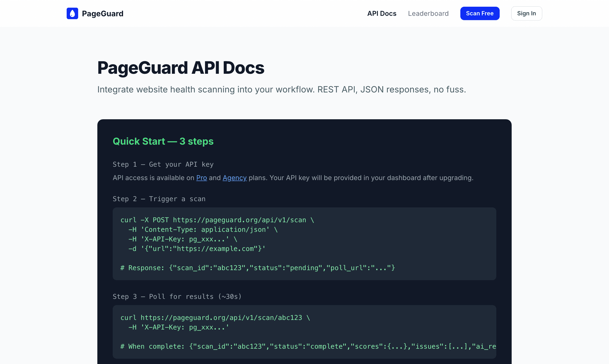The height and width of the screenshot is (364, 609).
Task: Click the integration tagline under the title
Action: click(281, 89)
